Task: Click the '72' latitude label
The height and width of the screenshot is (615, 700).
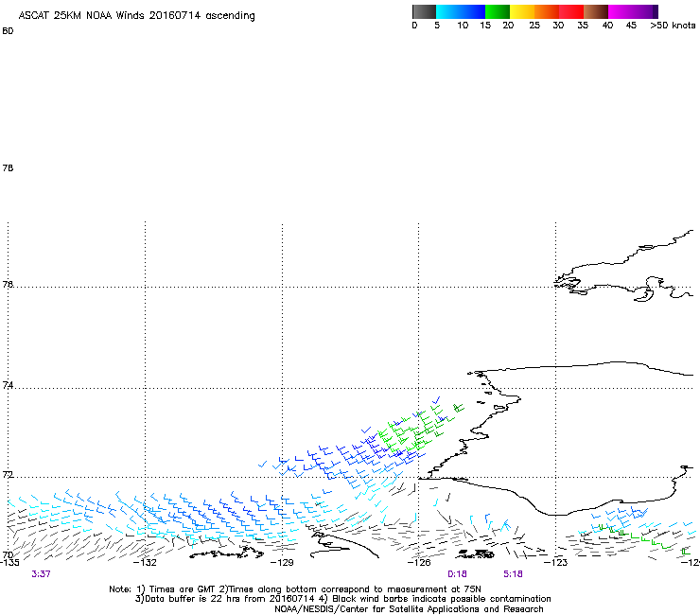Action: pyautogui.click(x=8, y=475)
